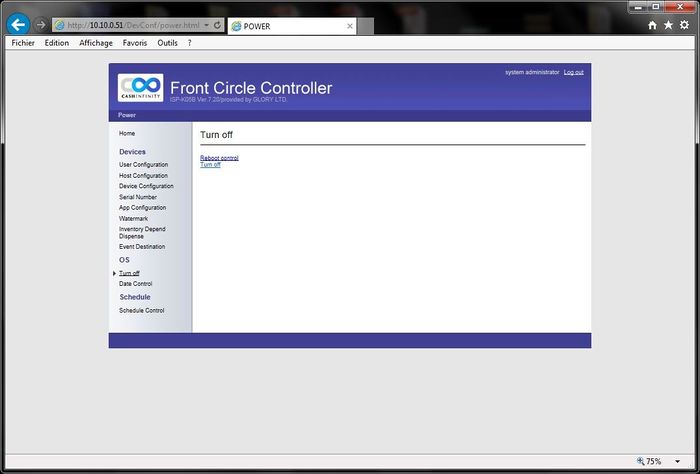Open App Configuration page
This screenshot has width=700, height=474.
[142, 208]
